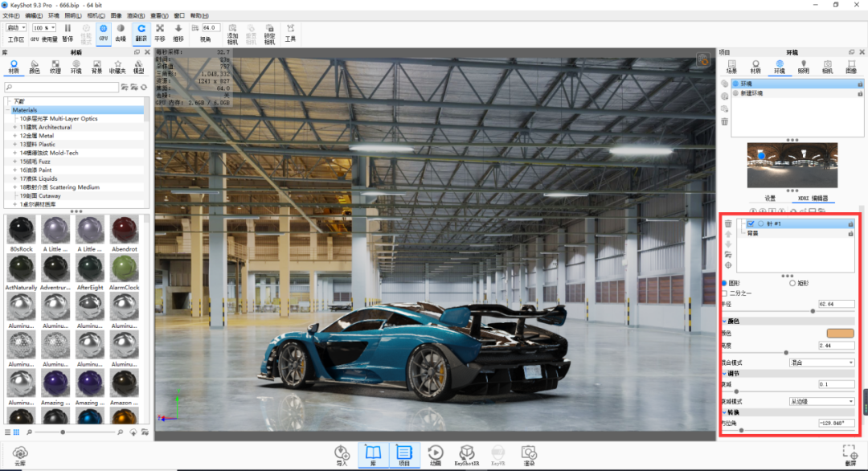Toggle the checkbox of pin 针 #1
Viewport: 868px width, 471px height.
click(x=751, y=223)
